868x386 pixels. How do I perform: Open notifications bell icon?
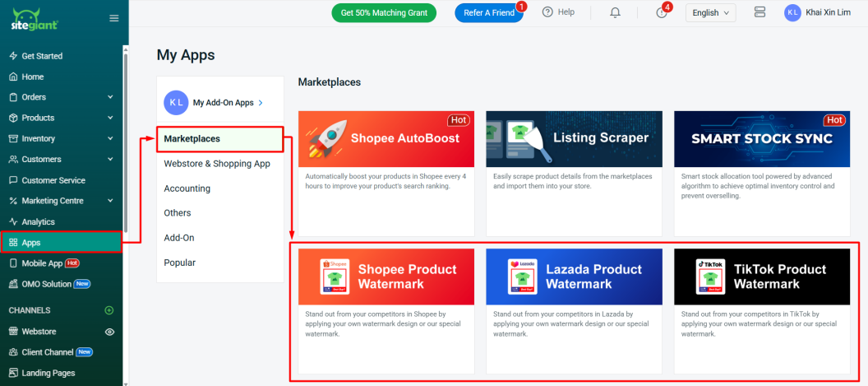[x=615, y=12]
